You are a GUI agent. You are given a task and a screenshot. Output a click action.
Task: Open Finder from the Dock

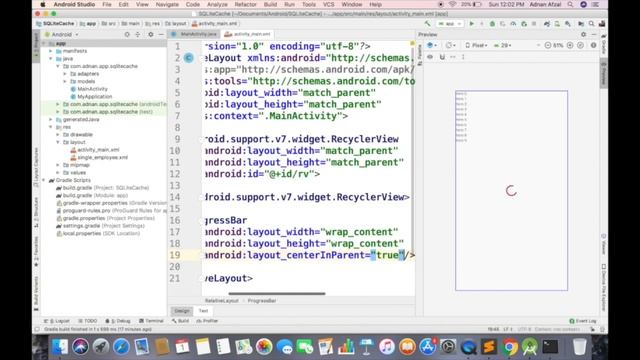[x=60, y=347]
